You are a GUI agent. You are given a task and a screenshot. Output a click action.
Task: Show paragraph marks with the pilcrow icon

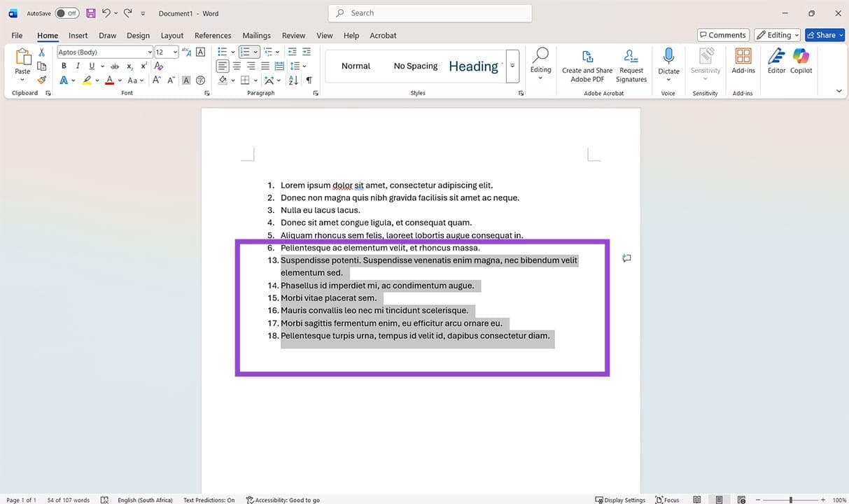click(x=308, y=80)
